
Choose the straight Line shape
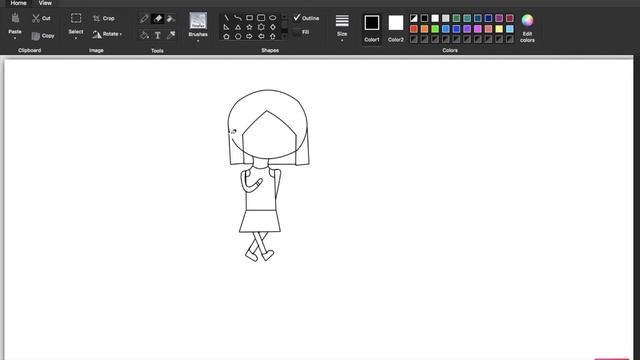[226, 18]
